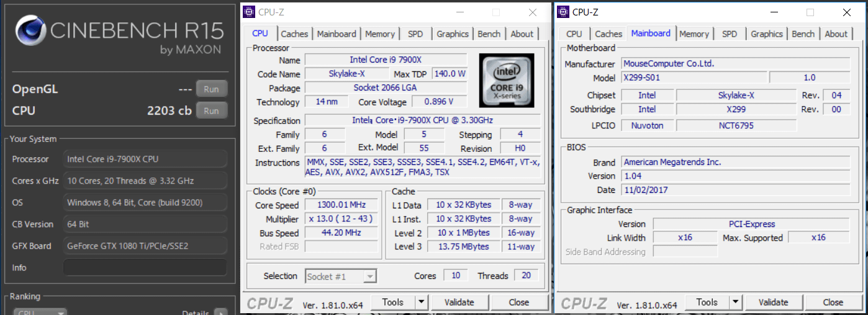The width and height of the screenshot is (868, 315).
Task: Select the Package value 'Socket 2066 LGA'
Action: pyautogui.click(x=386, y=88)
